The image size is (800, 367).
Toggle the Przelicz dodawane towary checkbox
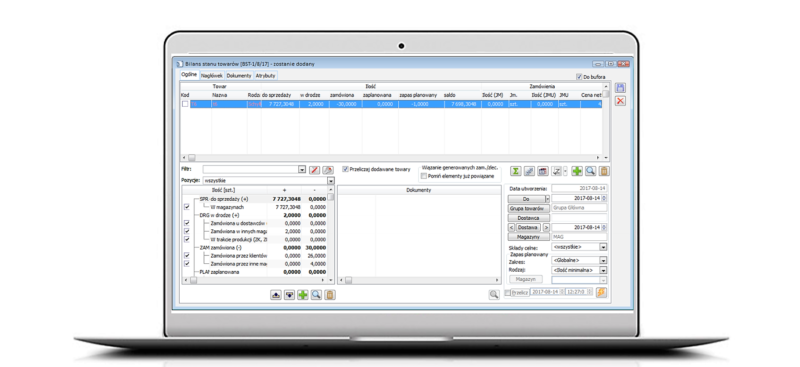345,169
